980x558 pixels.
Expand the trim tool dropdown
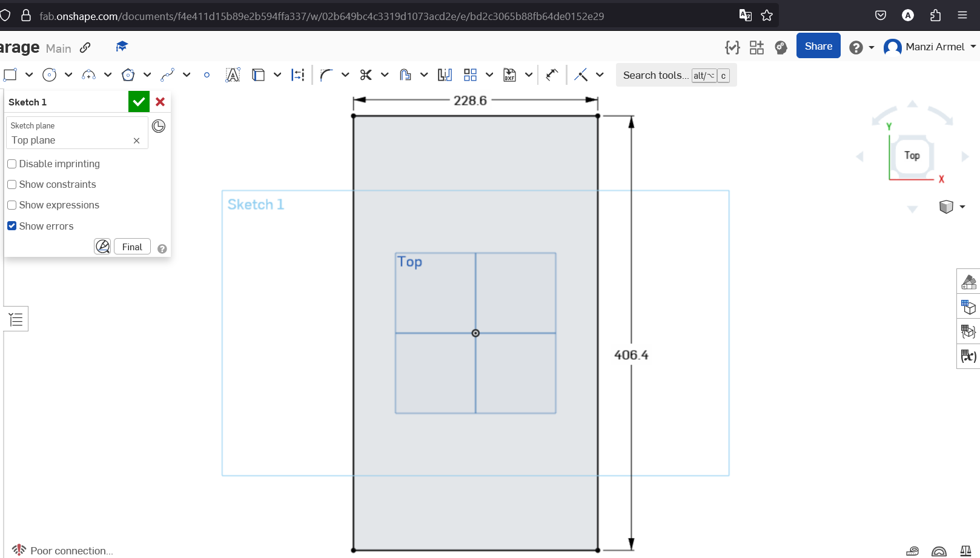coord(385,75)
